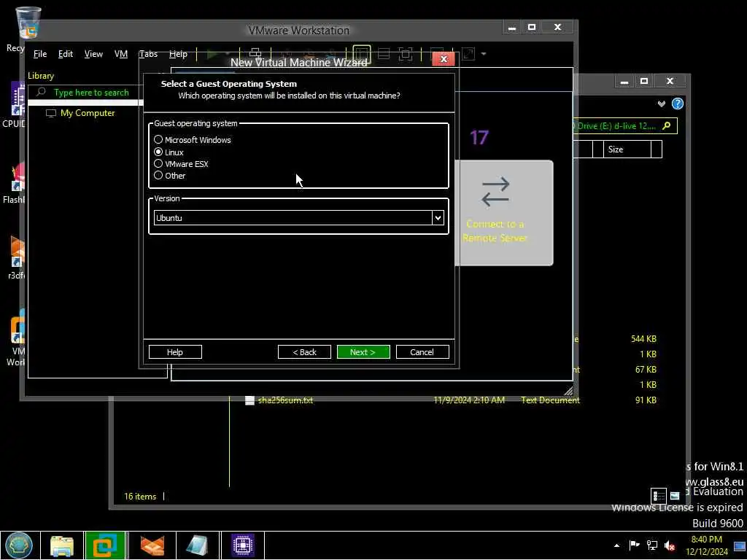The image size is (747, 560).
Task: Open the Tabs menu
Action: click(148, 54)
